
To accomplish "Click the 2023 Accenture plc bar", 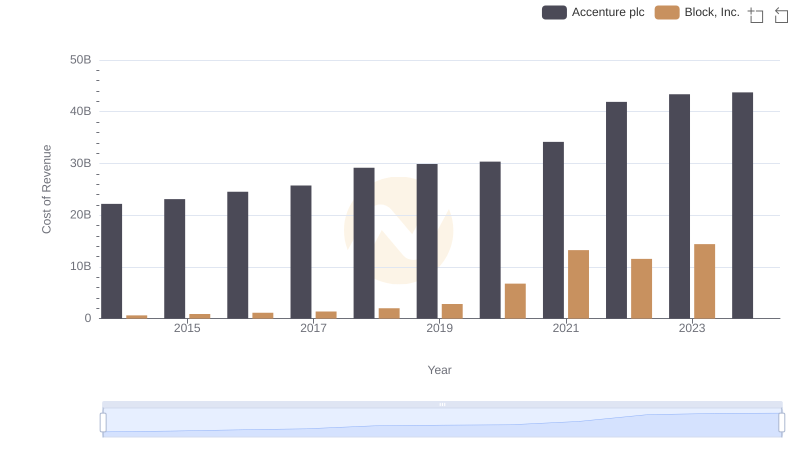I will pyautogui.click(x=680, y=206).
